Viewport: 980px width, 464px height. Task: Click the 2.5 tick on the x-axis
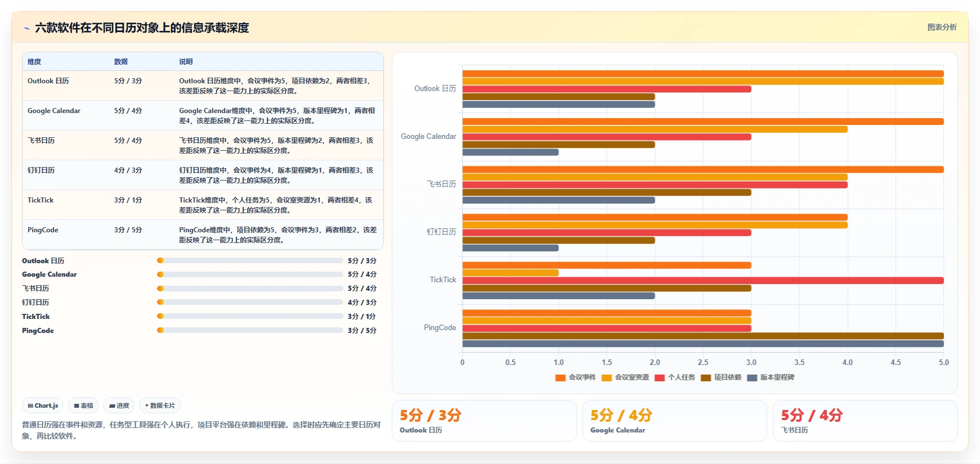pos(703,363)
